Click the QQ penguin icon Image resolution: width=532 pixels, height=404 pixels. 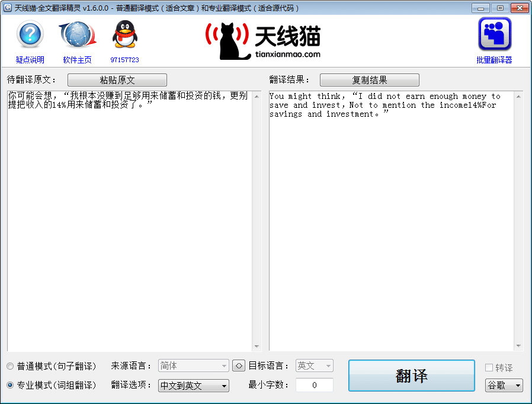(125, 34)
